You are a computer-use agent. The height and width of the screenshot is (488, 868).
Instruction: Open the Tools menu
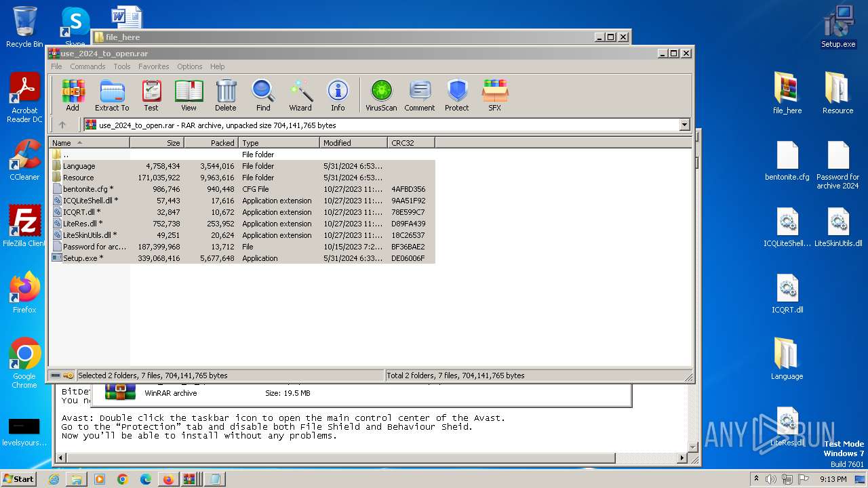click(x=122, y=66)
